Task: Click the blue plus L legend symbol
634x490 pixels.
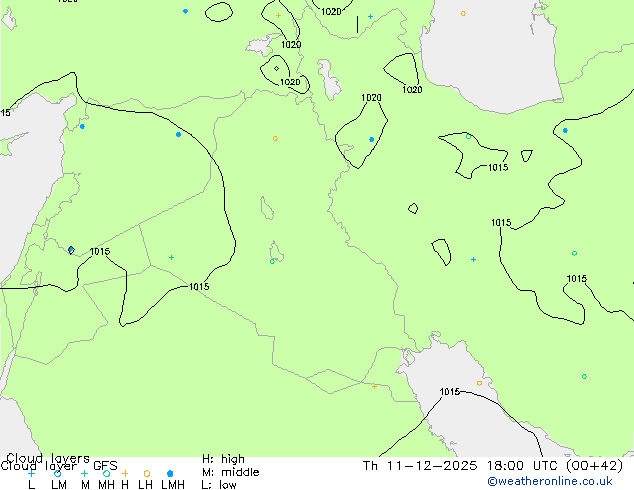Action: 31,473
